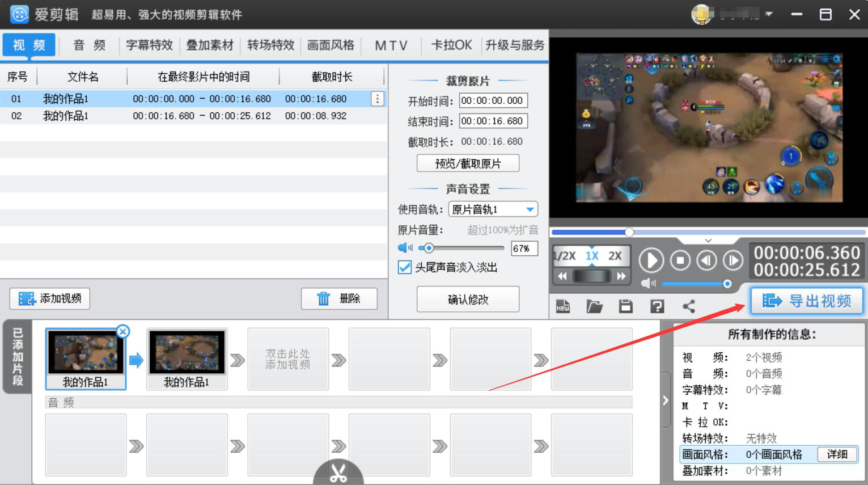Image resolution: width=868 pixels, height=485 pixels.
Task: Open the MTV tab
Action: [x=391, y=45]
